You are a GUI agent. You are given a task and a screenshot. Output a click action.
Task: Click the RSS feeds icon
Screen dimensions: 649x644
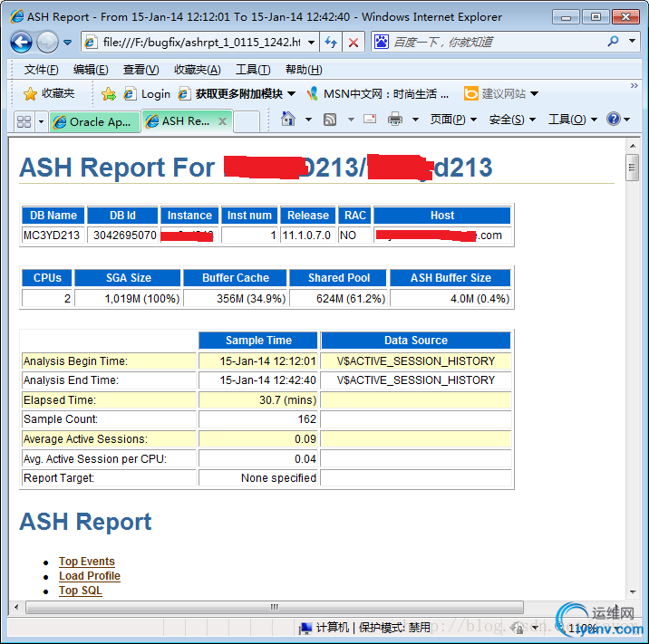pos(330,120)
